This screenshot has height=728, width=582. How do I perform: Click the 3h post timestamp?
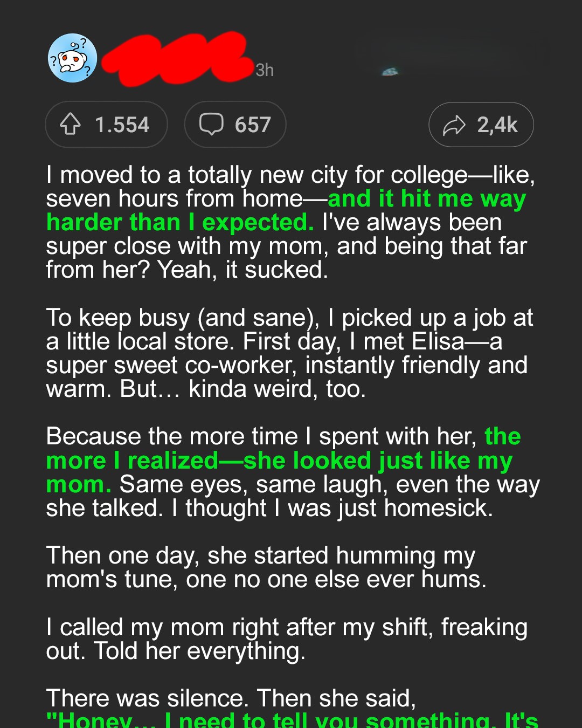point(265,70)
